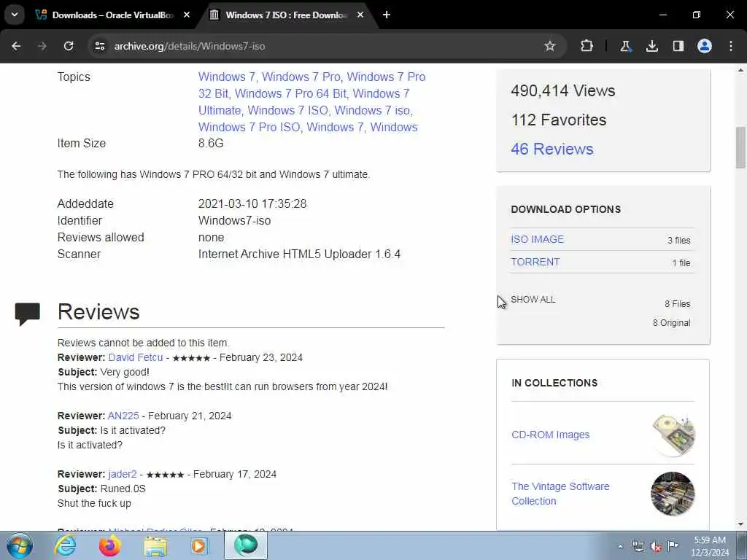Image resolution: width=747 pixels, height=560 pixels.
Task: Click the Windows 7 Pro ISO topic
Action: coord(249,127)
